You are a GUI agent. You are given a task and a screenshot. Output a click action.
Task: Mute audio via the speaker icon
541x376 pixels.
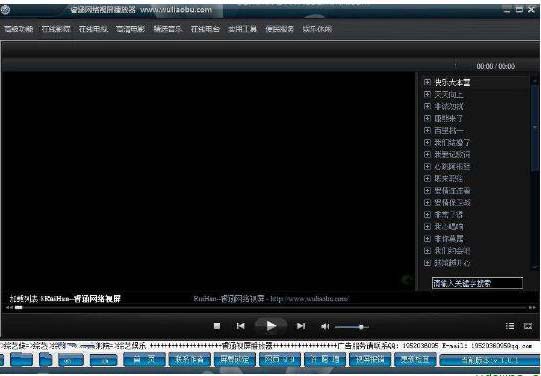[x=325, y=326]
